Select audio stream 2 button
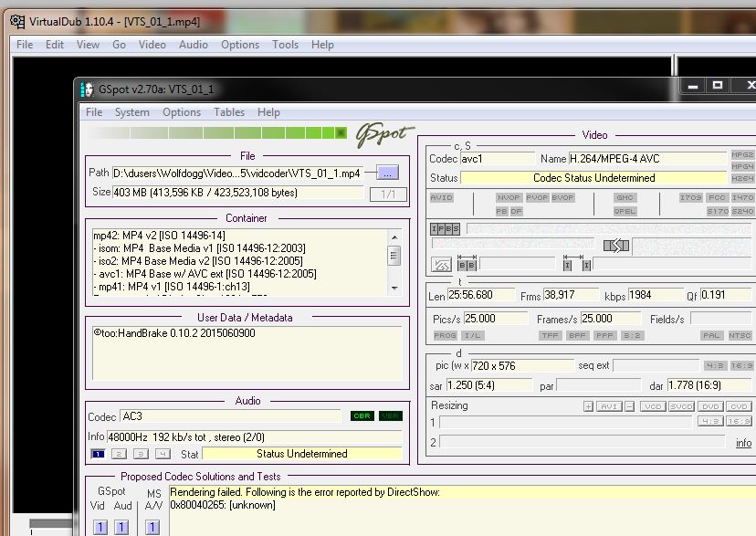Image resolution: width=756 pixels, height=536 pixels. pos(120,454)
